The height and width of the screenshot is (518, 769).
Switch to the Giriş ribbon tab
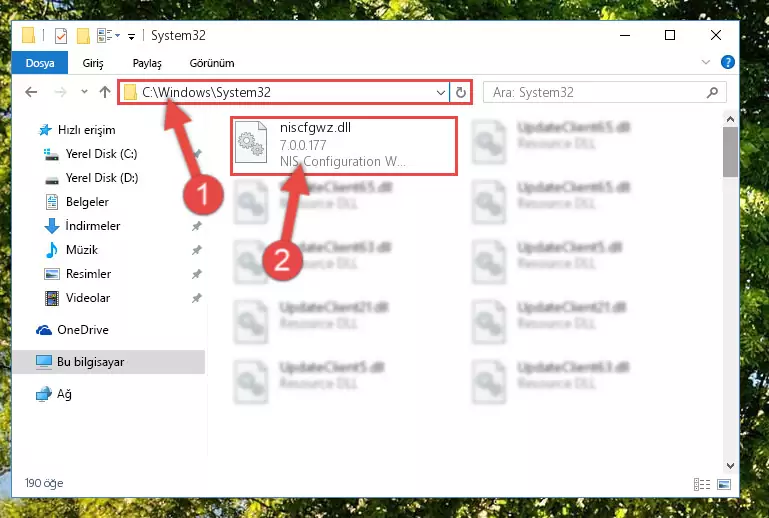(93, 63)
